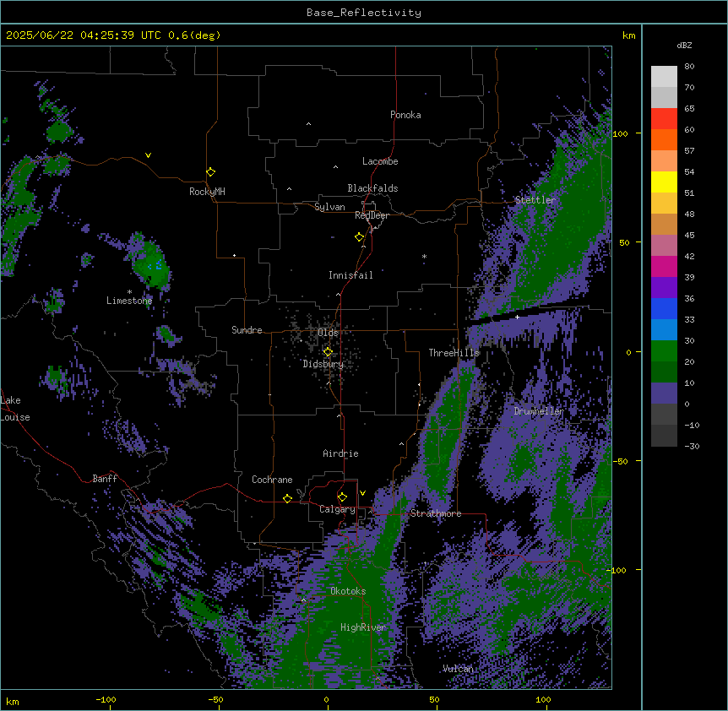This screenshot has width=728, height=711.
Task: Click the yellow diamond marker below Cochrane
Action: tap(287, 498)
